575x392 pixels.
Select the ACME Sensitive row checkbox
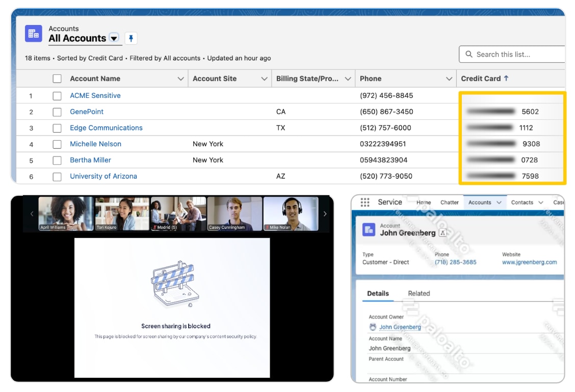57,96
